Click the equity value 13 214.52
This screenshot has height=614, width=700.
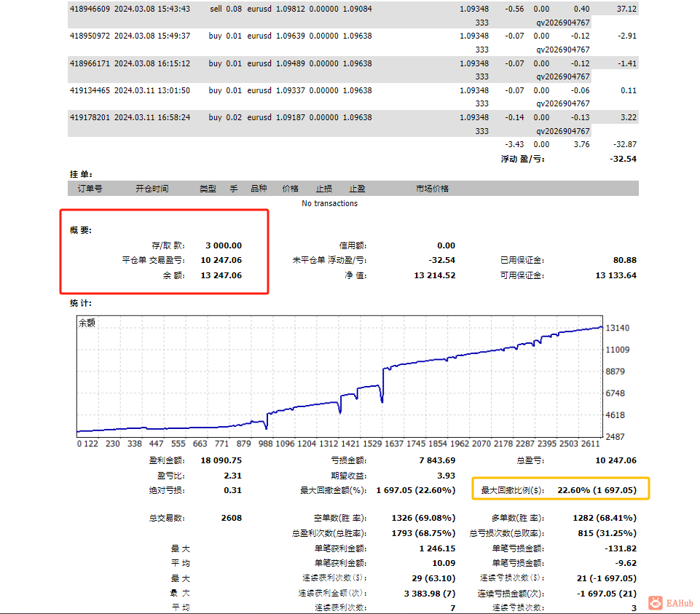[x=435, y=275]
